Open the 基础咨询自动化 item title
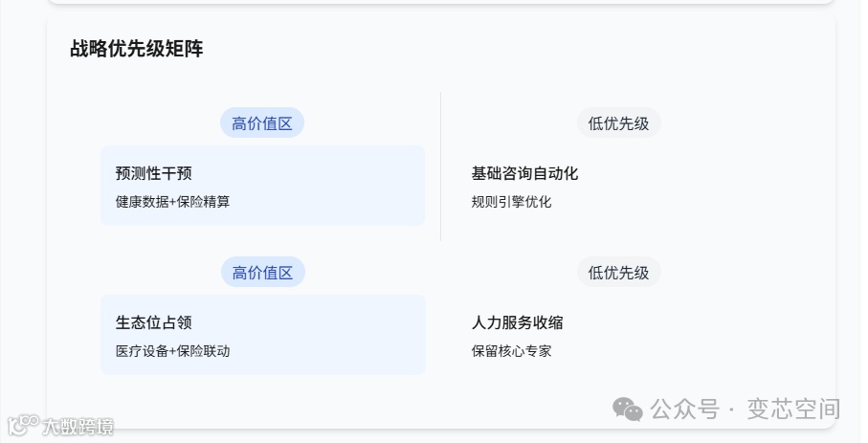The height and width of the screenshot is (443, 868). [x=524, y=173]
